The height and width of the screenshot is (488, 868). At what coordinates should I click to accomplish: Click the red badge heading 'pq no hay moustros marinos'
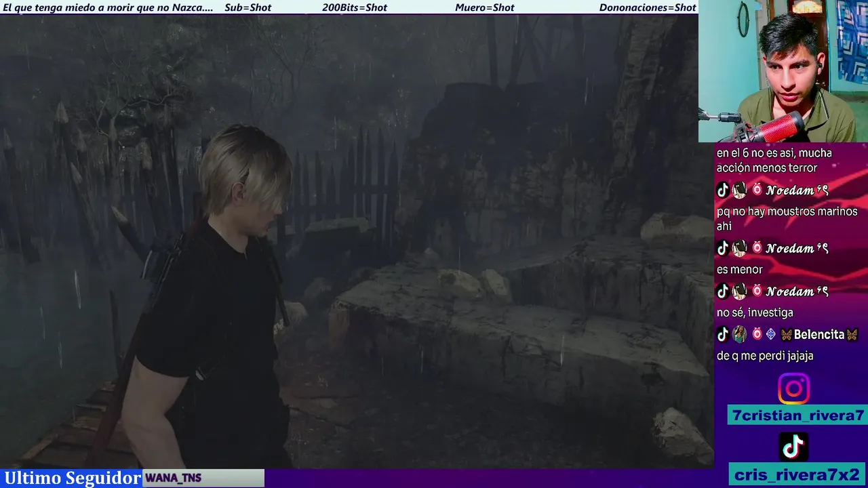point(757,190)
